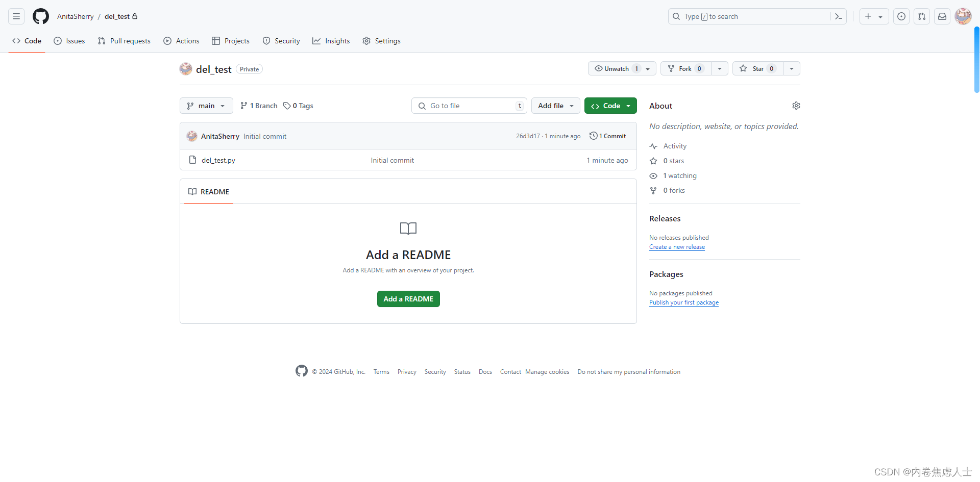This screenshot has width=980, height=482.
Task: Open the Security tab
Action: click(281, 41)
